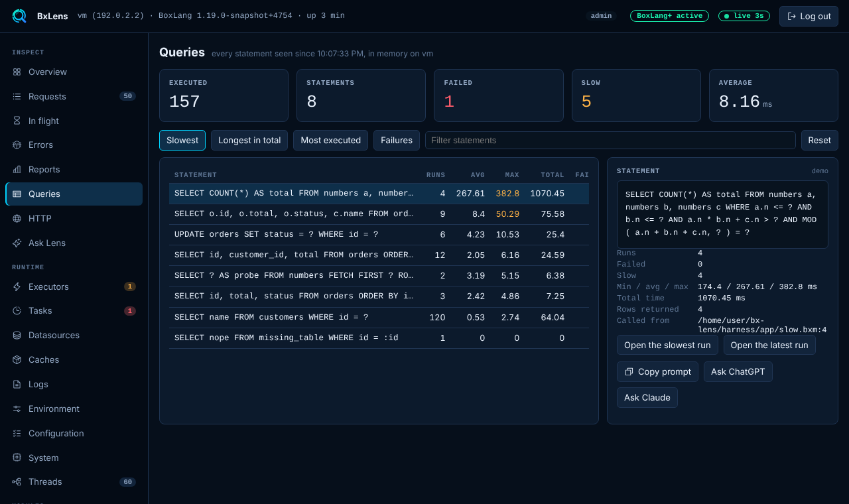The height and width of the screenshot is (504, 849).
Task: Click the Datasources database icon
Action: (17, 335)
